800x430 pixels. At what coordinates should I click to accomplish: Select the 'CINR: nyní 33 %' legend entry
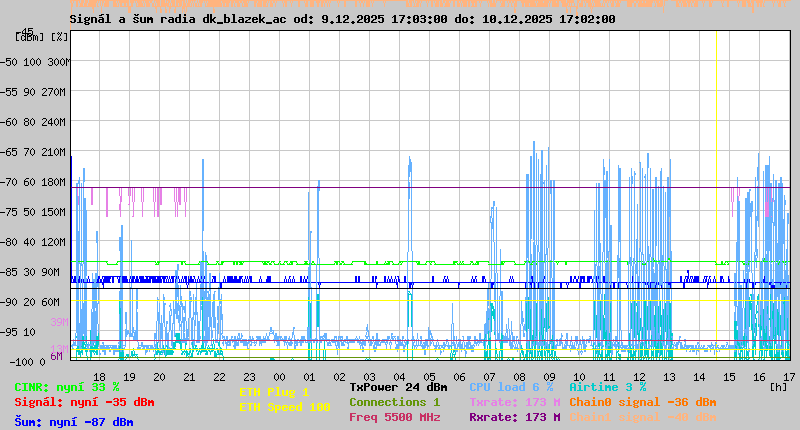[x=66, y=387]
